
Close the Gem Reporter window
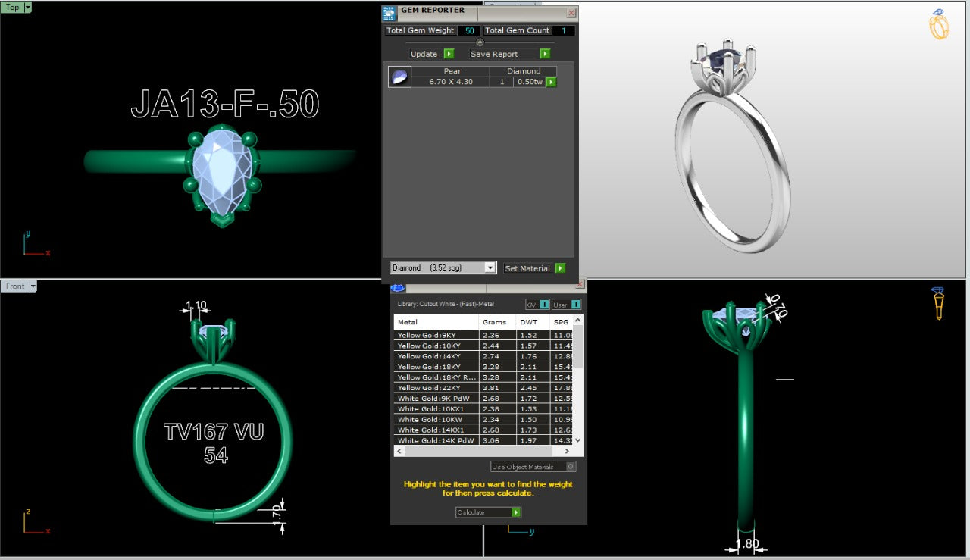coord(571,12)
